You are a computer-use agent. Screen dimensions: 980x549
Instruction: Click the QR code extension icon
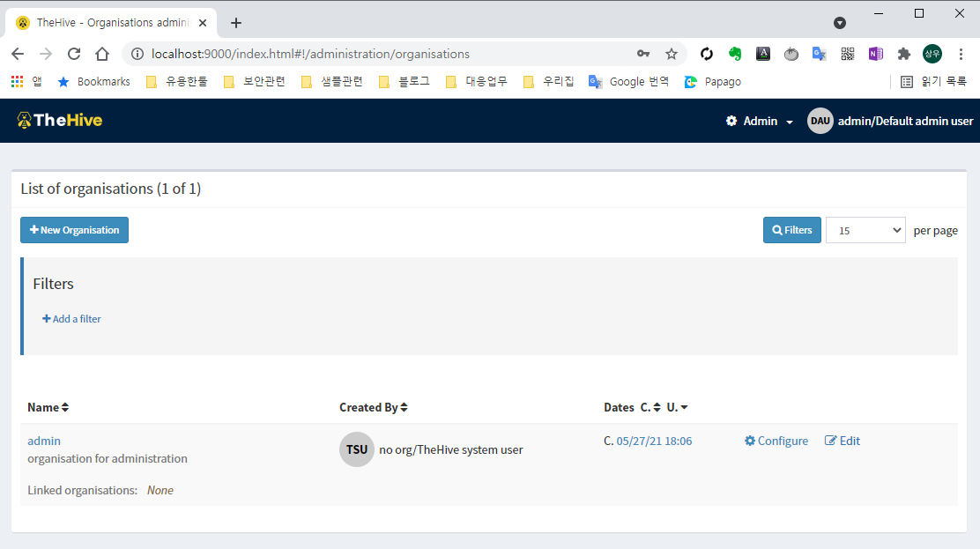pos(848,54)
